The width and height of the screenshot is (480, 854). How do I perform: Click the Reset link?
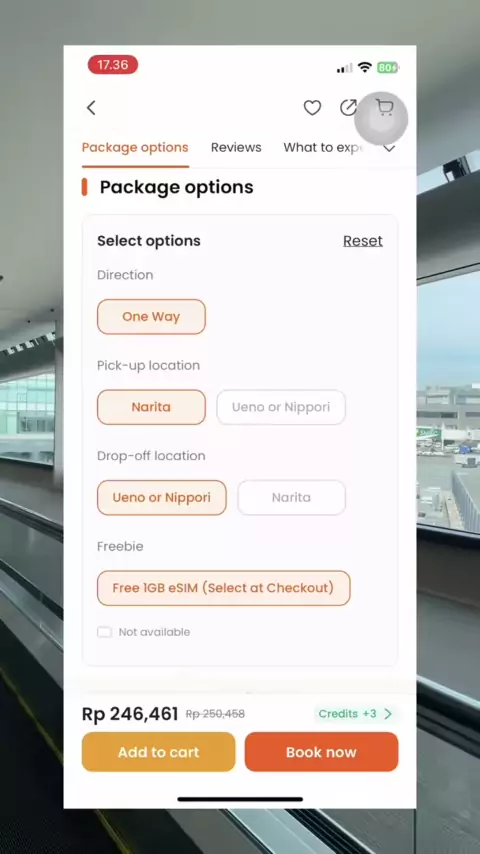[x=362, y=241]
